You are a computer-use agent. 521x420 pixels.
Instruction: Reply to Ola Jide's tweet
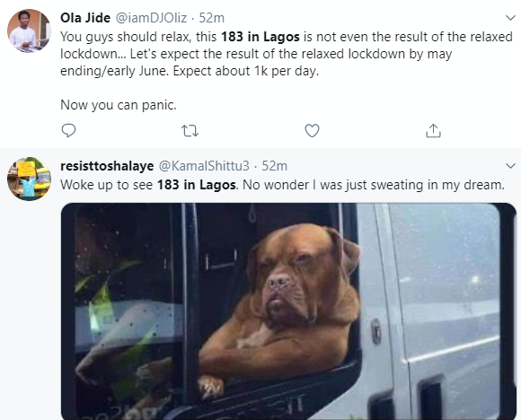click(x=69, y=130)
